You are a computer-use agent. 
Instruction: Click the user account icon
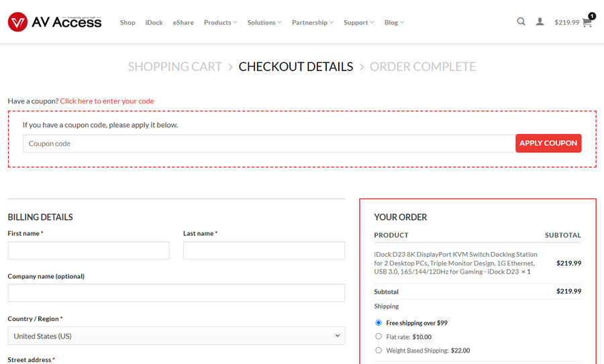coord(540,21)
